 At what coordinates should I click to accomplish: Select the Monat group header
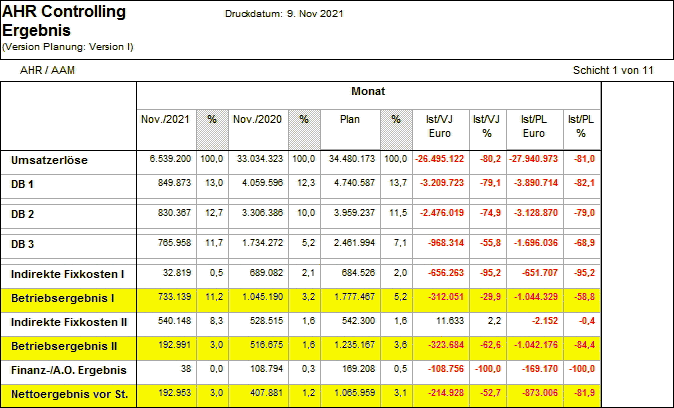coord(371,91)
